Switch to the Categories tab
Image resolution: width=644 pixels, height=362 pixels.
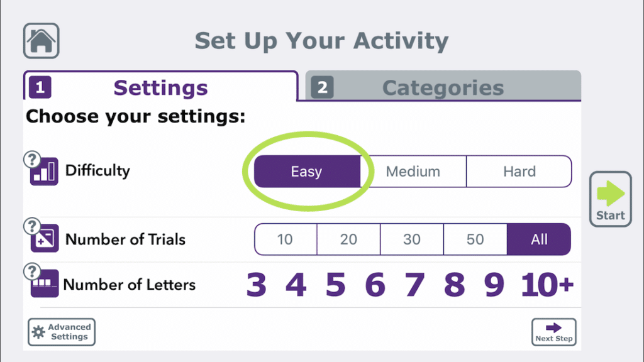(x=442, y=87)
